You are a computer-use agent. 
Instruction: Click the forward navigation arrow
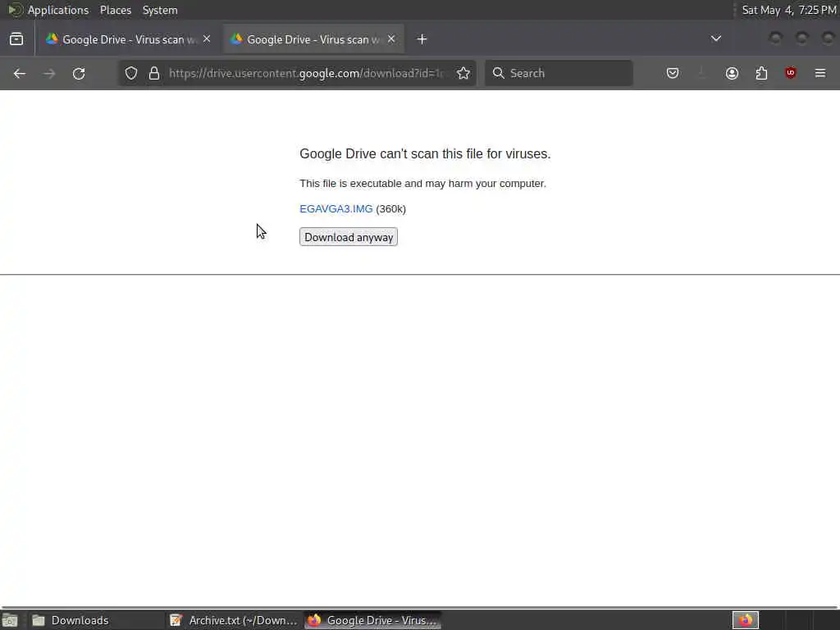49,73
